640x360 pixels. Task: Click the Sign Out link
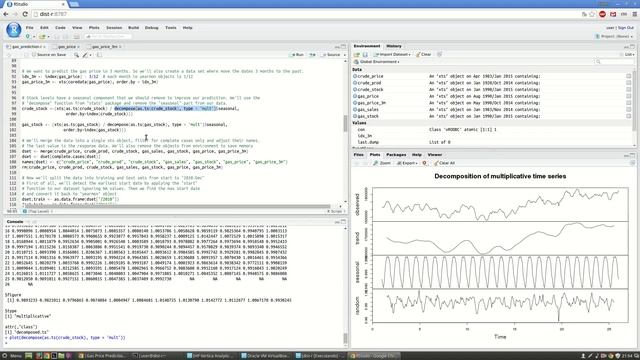point(626,28)
